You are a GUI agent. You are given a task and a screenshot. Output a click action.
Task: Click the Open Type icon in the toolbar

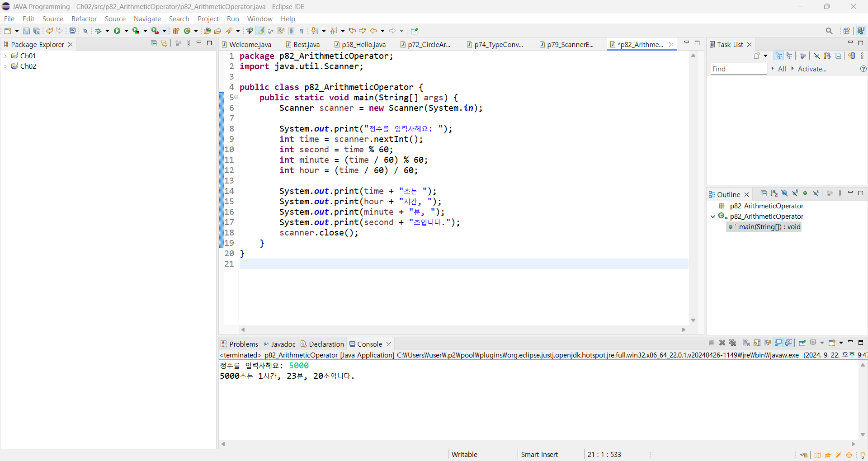click(x=207, y=31)
